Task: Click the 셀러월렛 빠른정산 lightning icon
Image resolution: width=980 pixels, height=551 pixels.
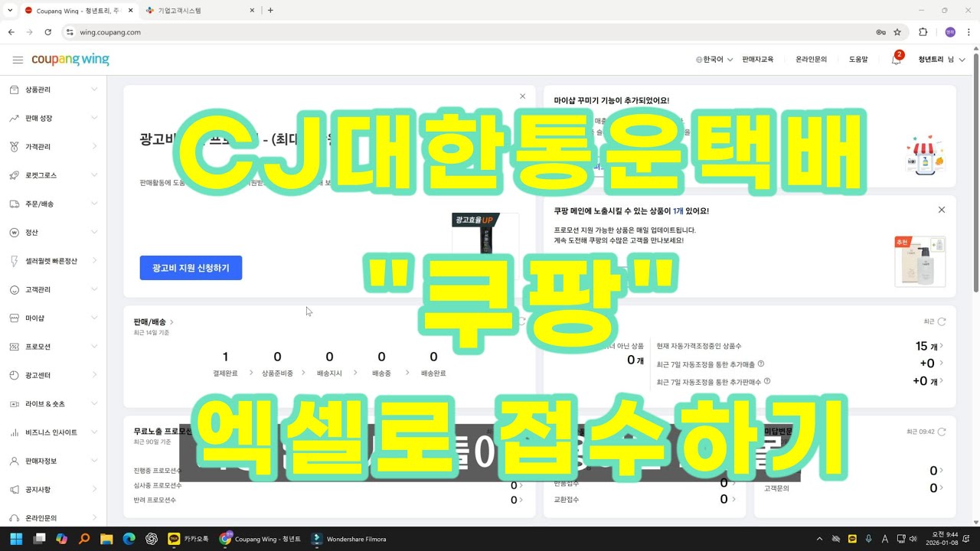Action: [15, 261]
